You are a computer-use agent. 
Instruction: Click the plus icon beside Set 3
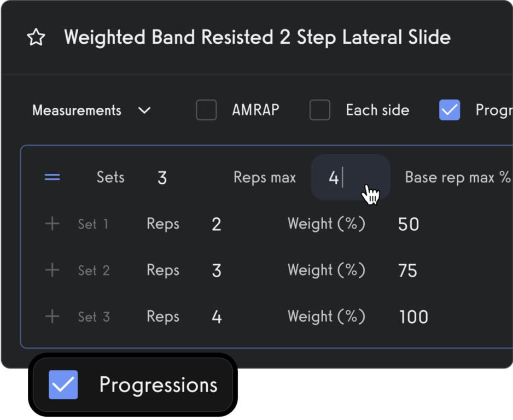tap(52, 316)
